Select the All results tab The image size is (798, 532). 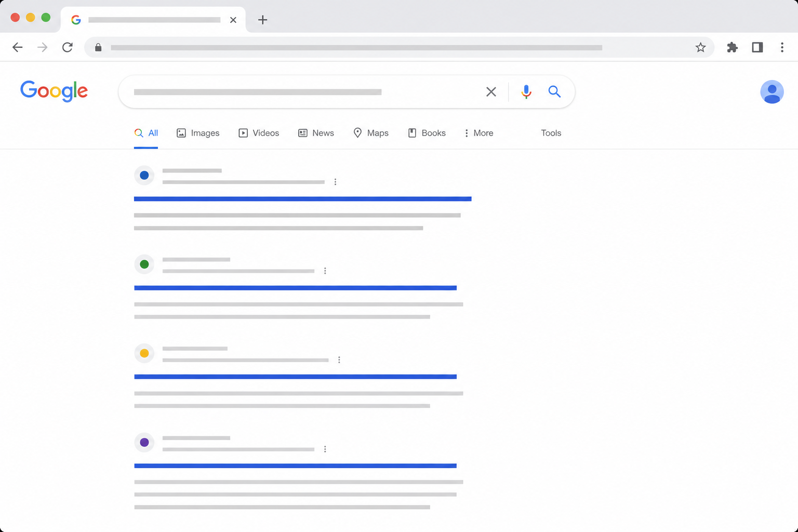point(146,133)
